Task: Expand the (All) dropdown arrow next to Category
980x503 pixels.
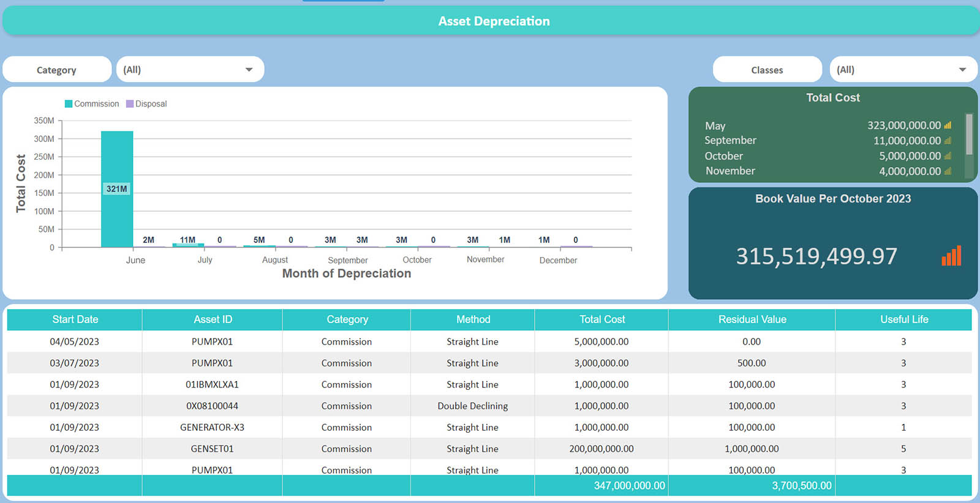Action: 249,70
